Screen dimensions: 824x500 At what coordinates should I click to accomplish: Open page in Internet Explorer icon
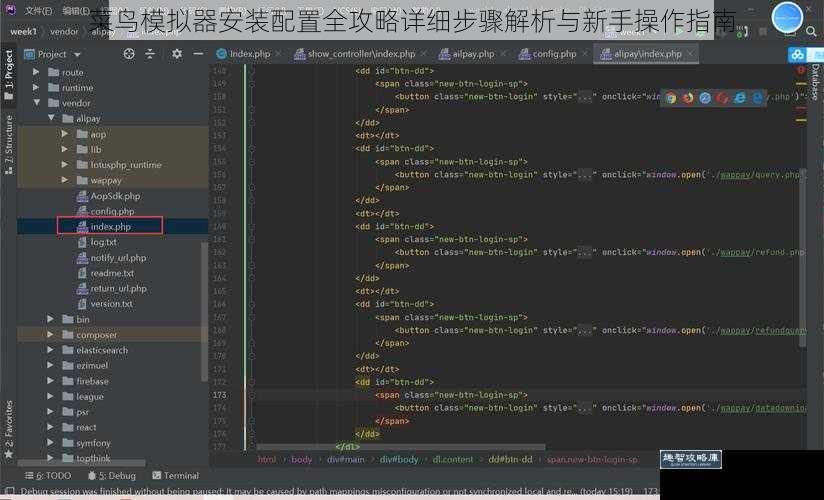coord(740,98)
